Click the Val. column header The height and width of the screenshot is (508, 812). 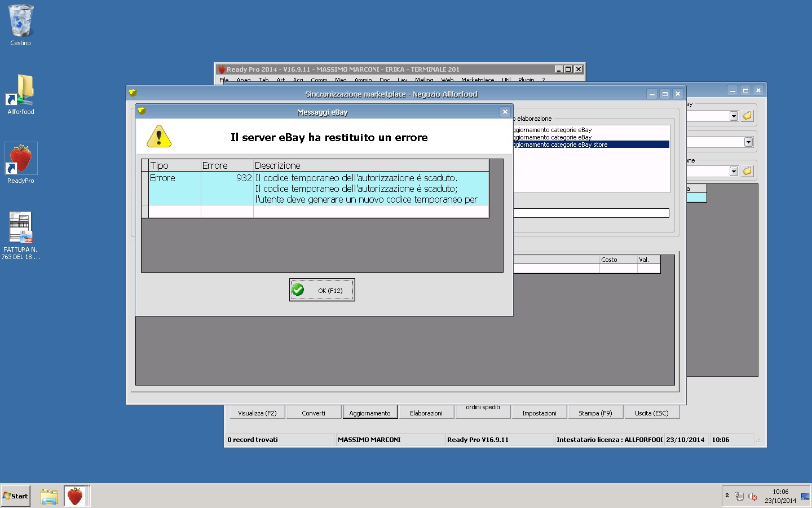click(x=648, y=260)
